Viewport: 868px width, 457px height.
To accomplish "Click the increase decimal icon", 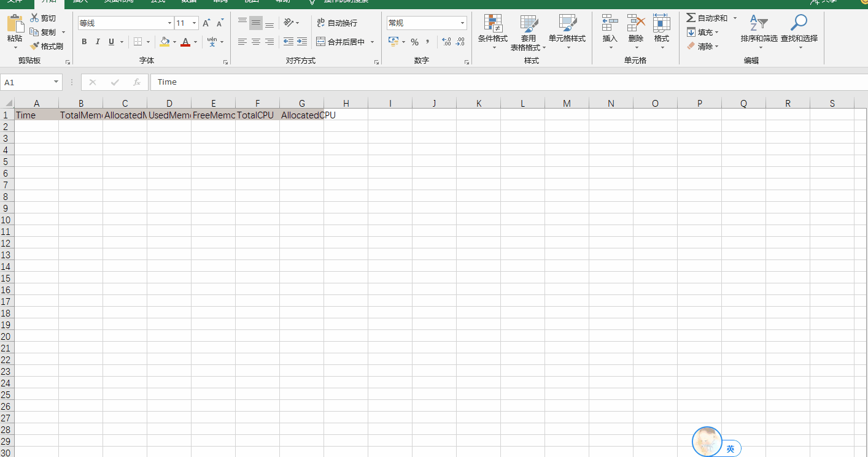I will (x=446, y=42).
